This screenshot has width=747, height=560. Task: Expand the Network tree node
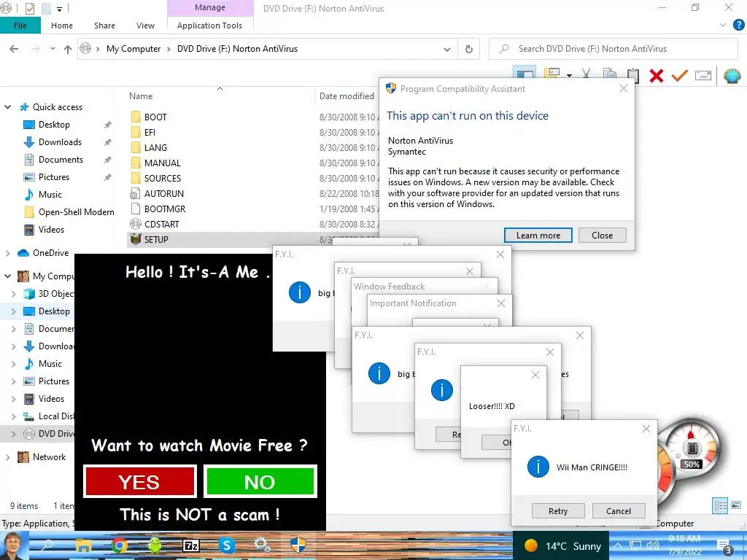(7, 457)
